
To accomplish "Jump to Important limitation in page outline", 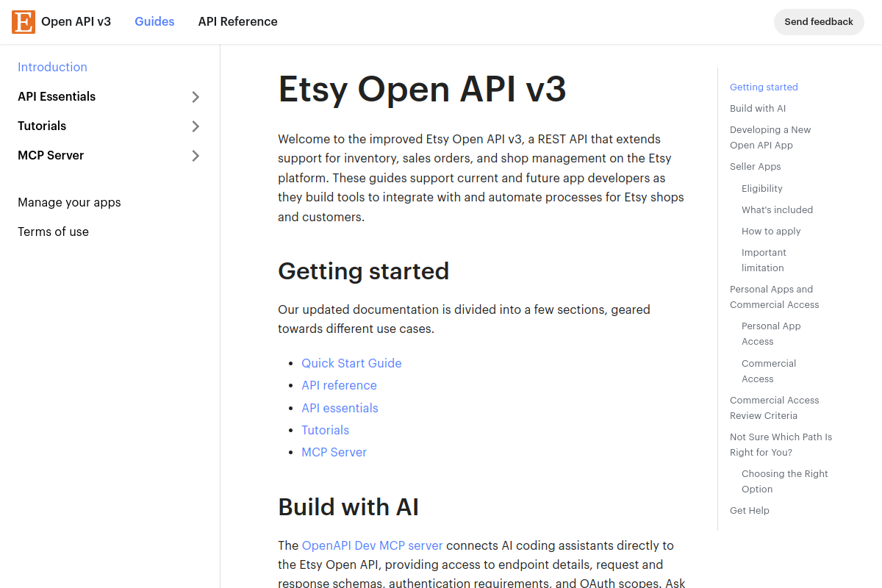I will point(764,260).
